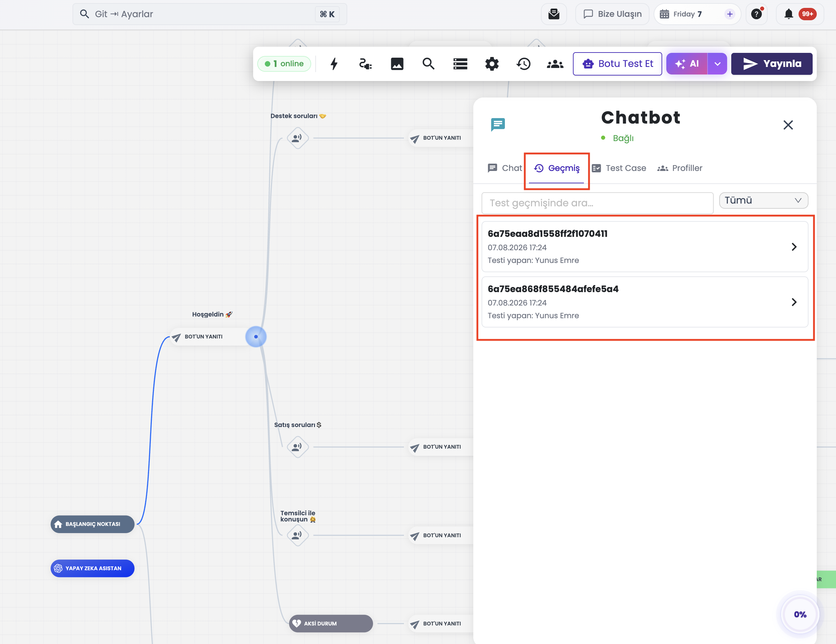Select BOT'UN YANITI node after Destek soruları
Screen dimensions: 836x644
coord(441,138)
